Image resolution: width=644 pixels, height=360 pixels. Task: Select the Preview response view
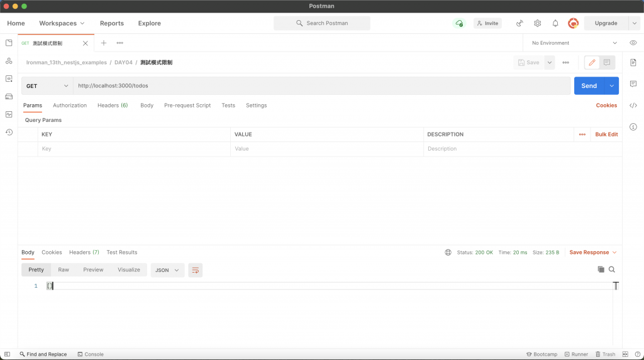(93, 270)
